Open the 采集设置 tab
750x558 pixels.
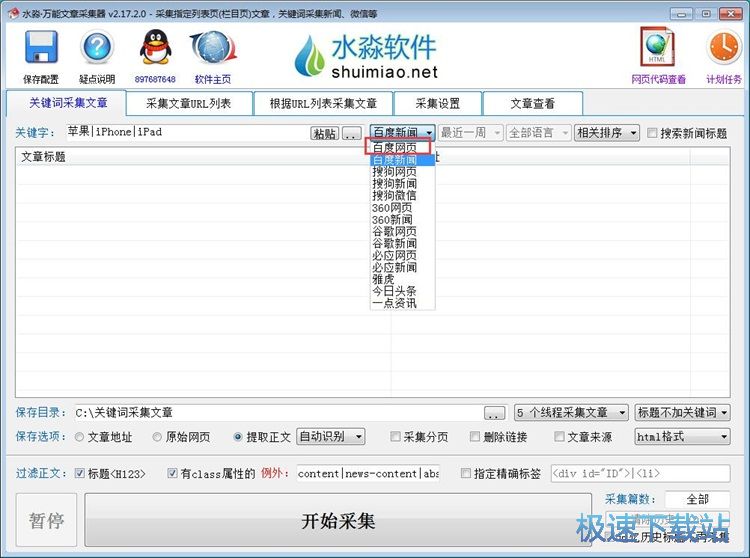coord(438,103)
